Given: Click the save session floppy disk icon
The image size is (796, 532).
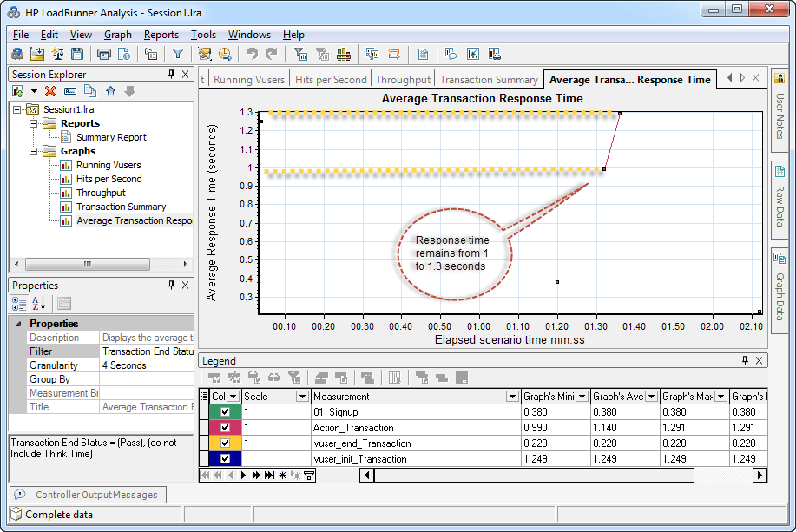Looking at the screenshot, I should point(77,55).
